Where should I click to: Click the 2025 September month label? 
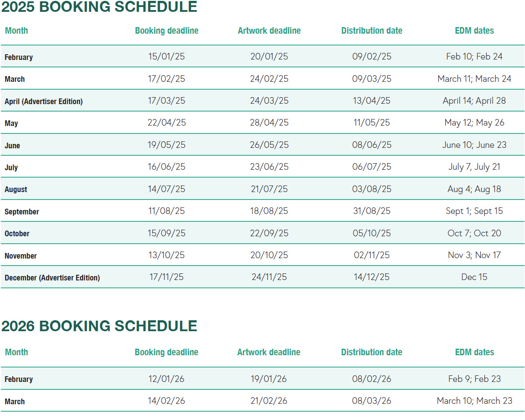22,211
